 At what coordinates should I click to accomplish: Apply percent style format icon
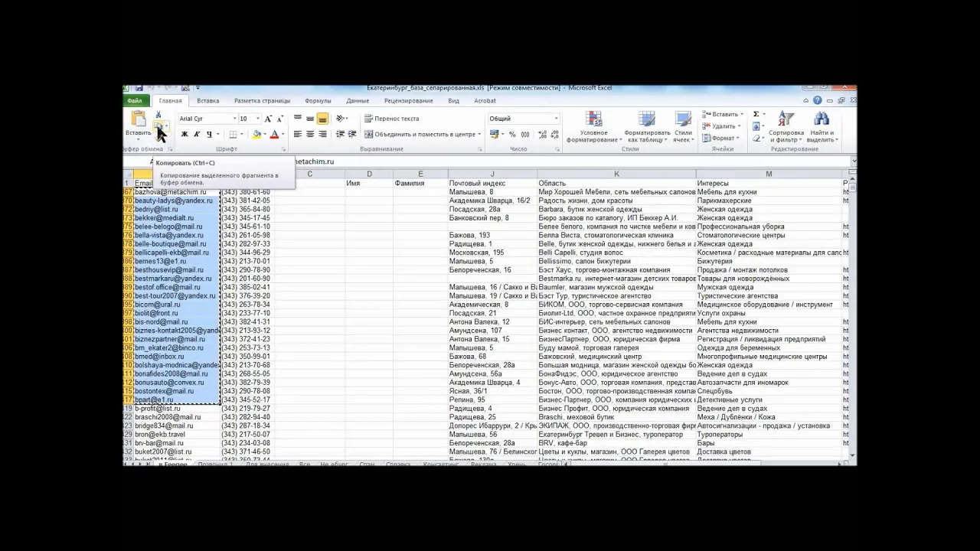click(512, 135)
